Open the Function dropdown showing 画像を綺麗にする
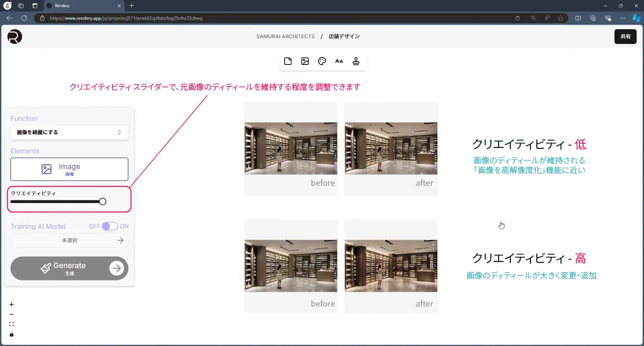This screenshot has width=644, height=346. pyautogui.click(x=69, y=132)
